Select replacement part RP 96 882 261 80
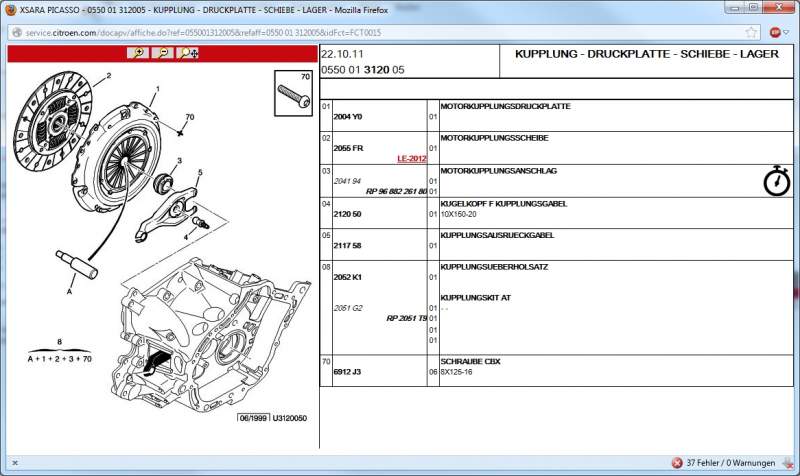This screenshot has height=476, width=800. [x=396, y=191]
